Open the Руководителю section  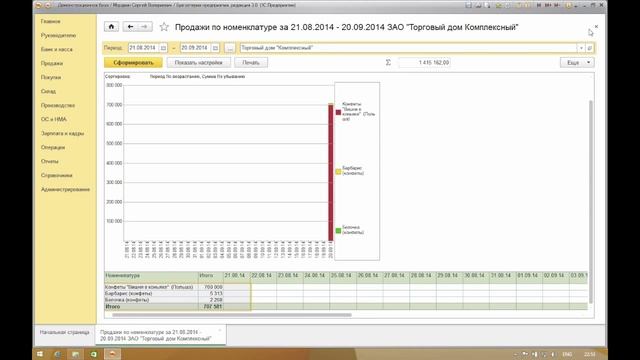coord(58,36)
